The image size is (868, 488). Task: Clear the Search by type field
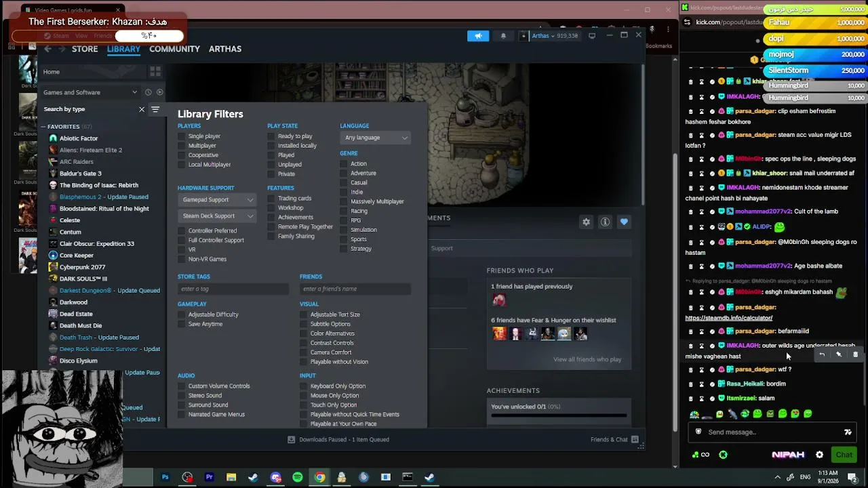142,109
